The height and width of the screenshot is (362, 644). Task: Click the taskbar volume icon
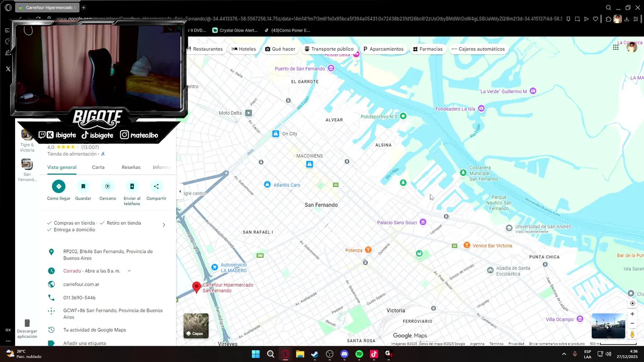[608, 354]
